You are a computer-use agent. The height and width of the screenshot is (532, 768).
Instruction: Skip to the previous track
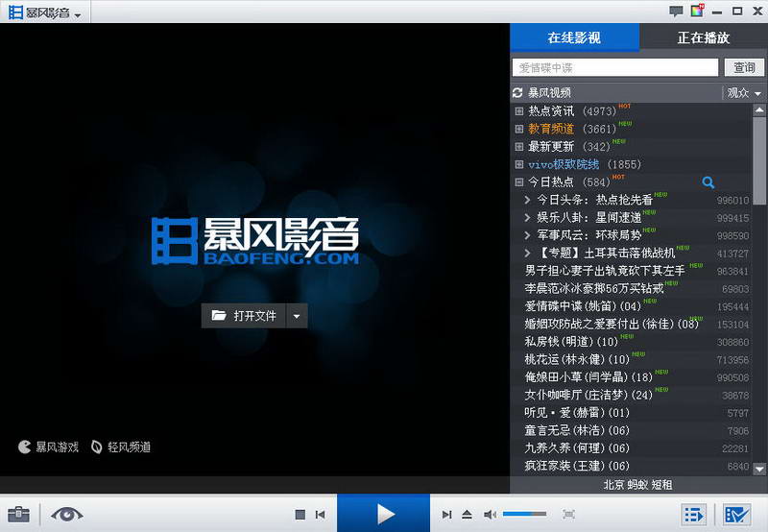click(321, 515)
